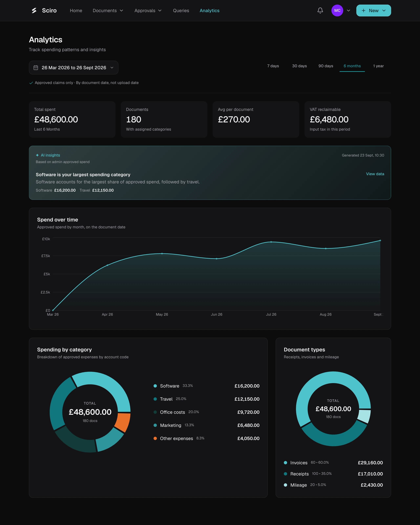Click the Avg per document £270.00 card
The height and width of the screenshot is (525, 420).
[x=256, y=119]
